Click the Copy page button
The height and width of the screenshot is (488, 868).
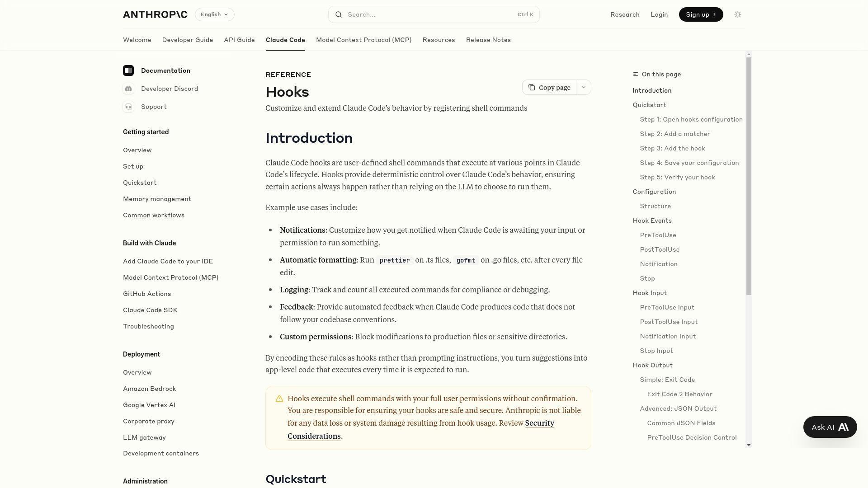pyautogui.click(x=549, y=87)
